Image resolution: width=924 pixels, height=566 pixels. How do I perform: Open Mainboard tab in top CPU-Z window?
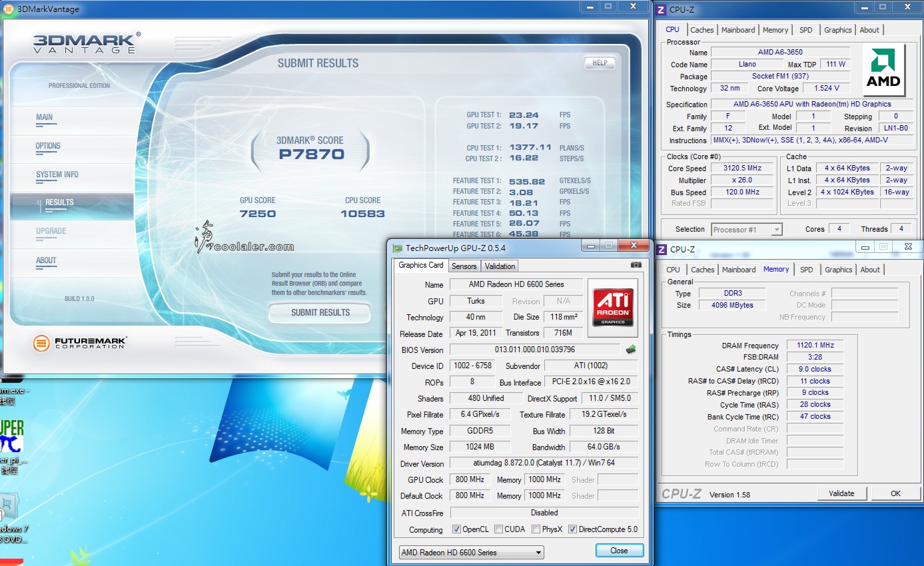point(738,30)
